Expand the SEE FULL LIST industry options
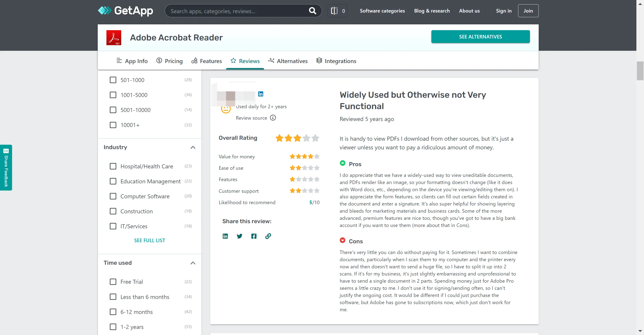The image size is (644, 335). [x=150, y=240]
